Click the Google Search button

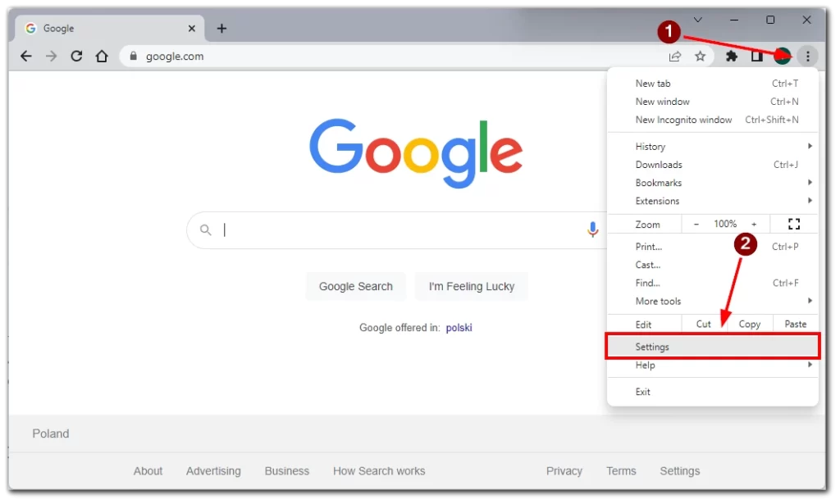(356, 286)
